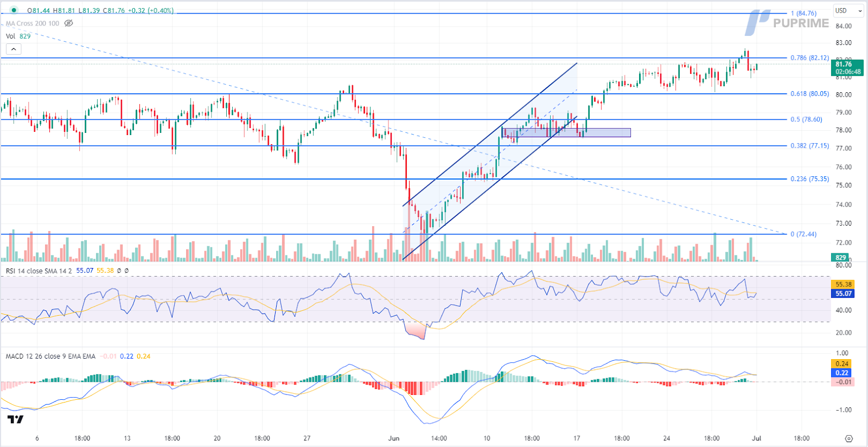The image size is (868, 447).
Task: Open chart settings gear icon
Action: pos(849,438)
